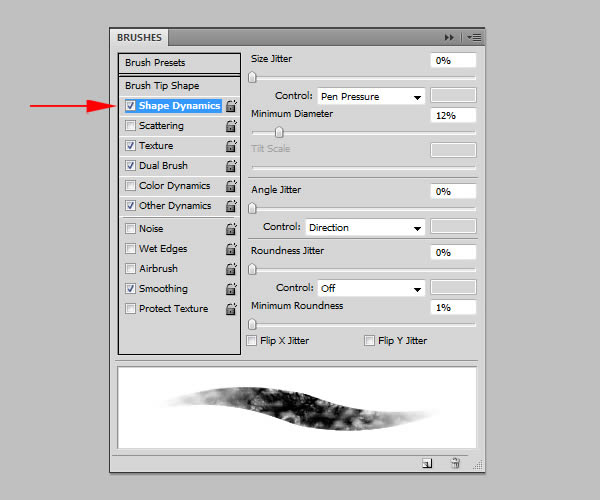
Task: Check the Flip X Jitter box
Action: 251,340
